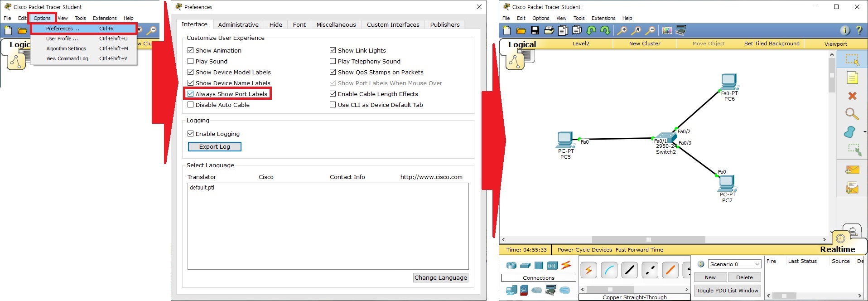Screen dimensions: 868x301
Task: Open the Scenario 0 dropdown
Action: [x=735, y=264]
